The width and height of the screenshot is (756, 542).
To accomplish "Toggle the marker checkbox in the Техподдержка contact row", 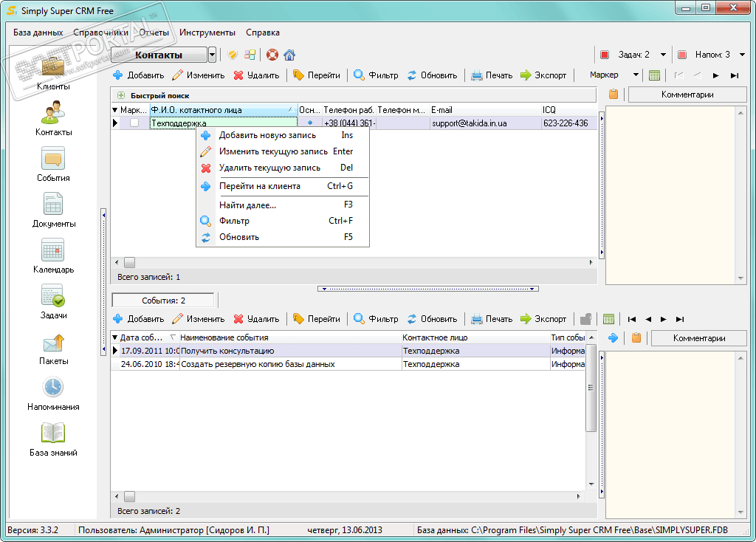I will pos(134,123).
